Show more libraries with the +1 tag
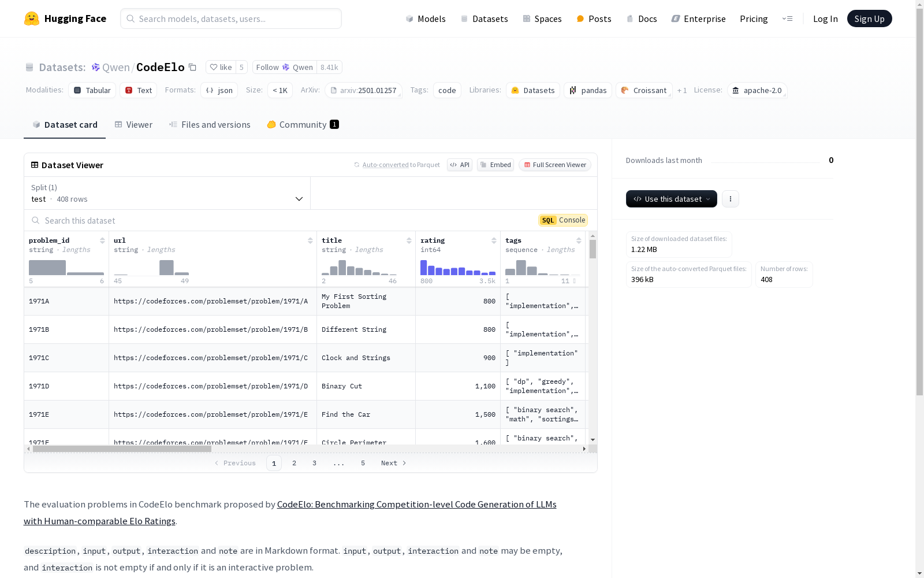 click(x=682, y=90)
